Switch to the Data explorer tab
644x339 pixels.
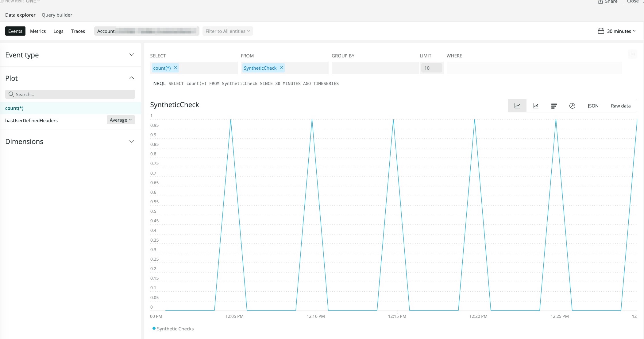(x=20, y=15)
